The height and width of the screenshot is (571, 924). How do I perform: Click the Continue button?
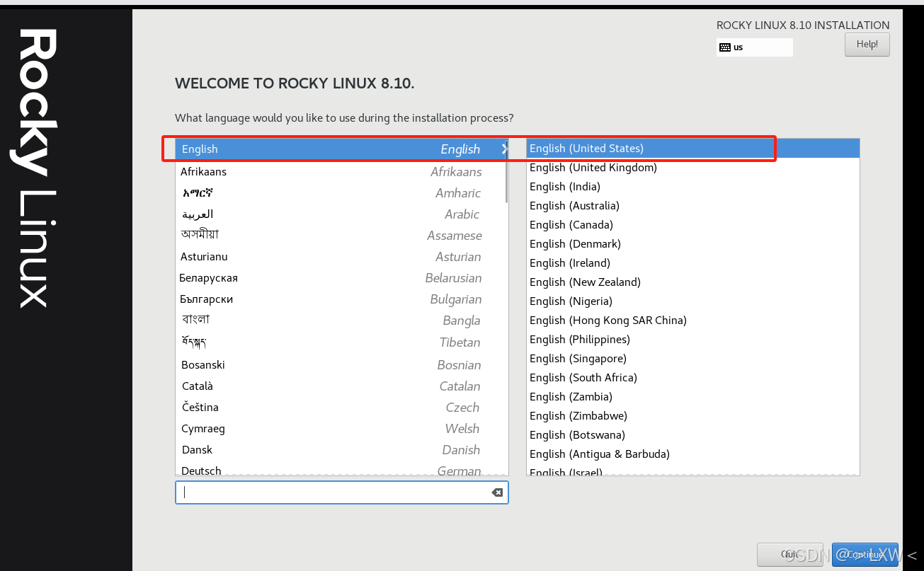865,555
